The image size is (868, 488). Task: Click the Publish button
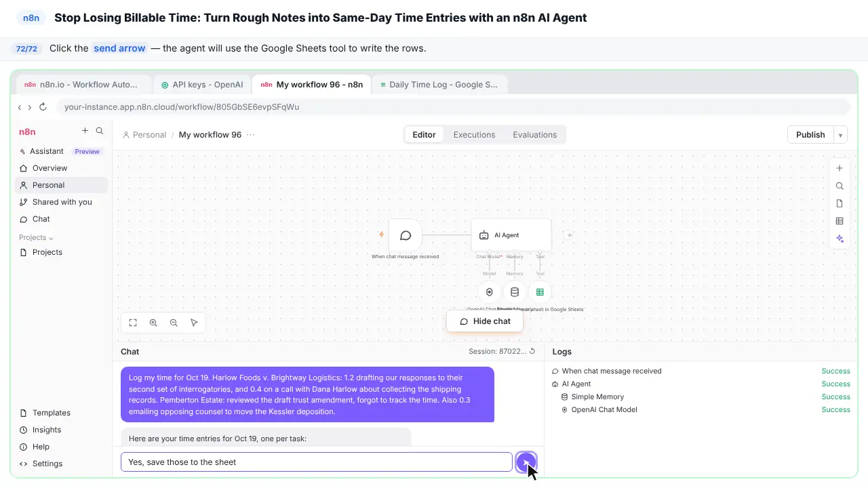click(810, 135)
